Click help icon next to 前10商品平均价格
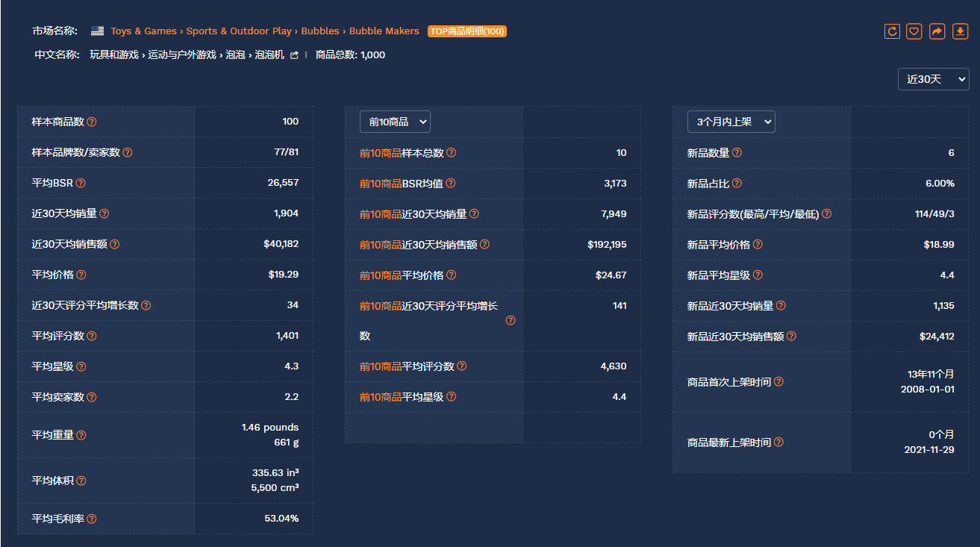The image size is (980, 547). (x=452, y=275)
